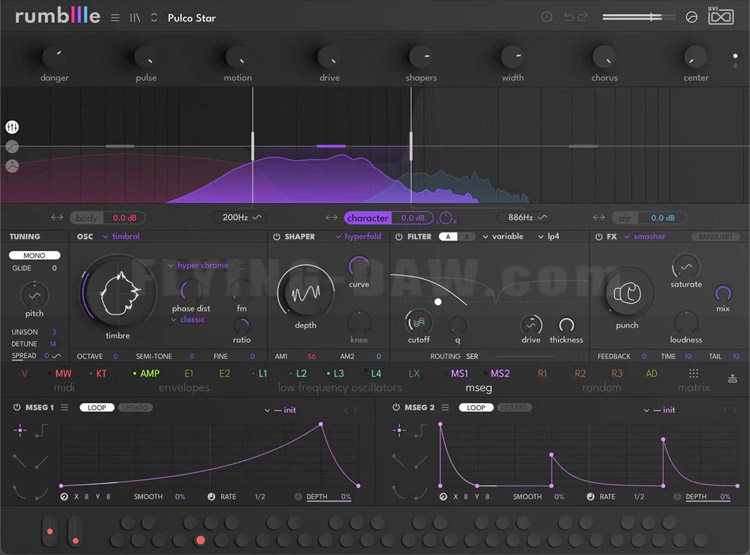Select the MW midi modulation tab

coord(63,374)
